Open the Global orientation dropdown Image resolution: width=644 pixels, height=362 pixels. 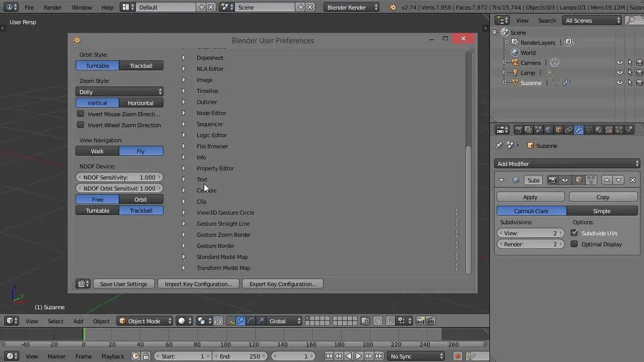pyautogui.click(x=285, y=321)
